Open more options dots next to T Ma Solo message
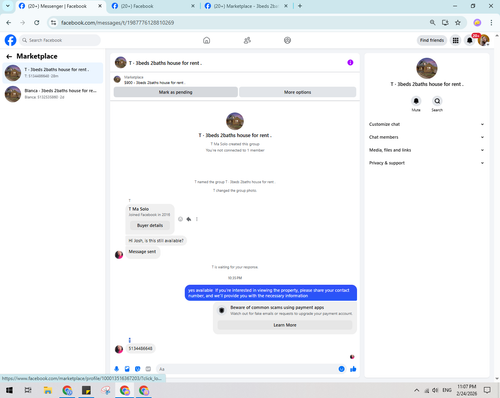This screenshot has width=500, height=398. (x=197, y=219)
